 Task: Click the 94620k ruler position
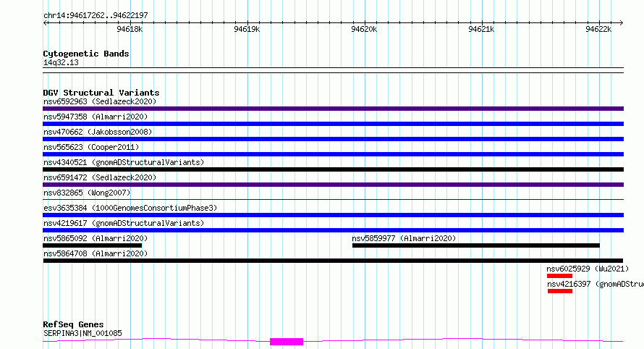(x=364, y=29)
